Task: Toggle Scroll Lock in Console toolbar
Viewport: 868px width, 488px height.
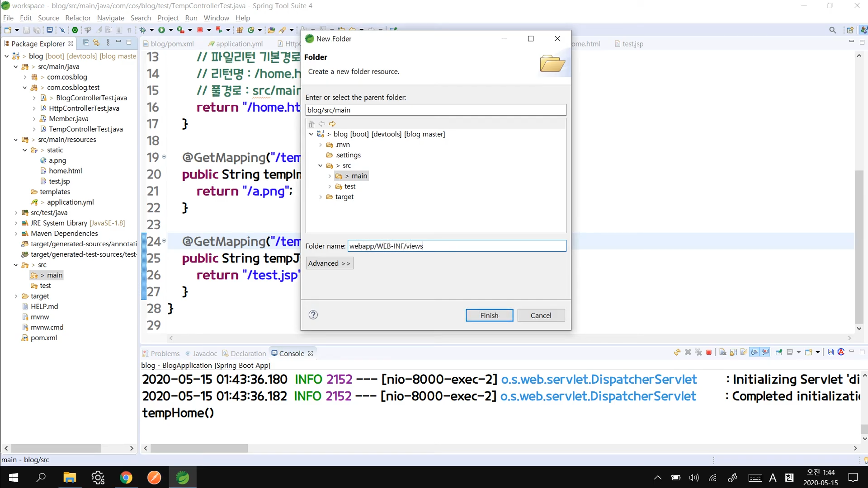Action: click(733, 352)
